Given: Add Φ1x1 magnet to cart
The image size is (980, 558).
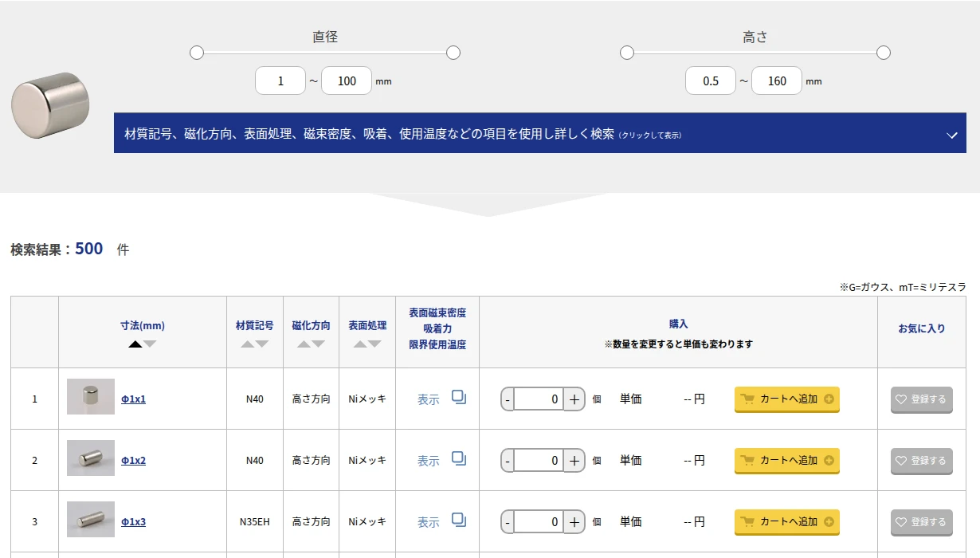Looking at the screenshot, I should point(787,399).
